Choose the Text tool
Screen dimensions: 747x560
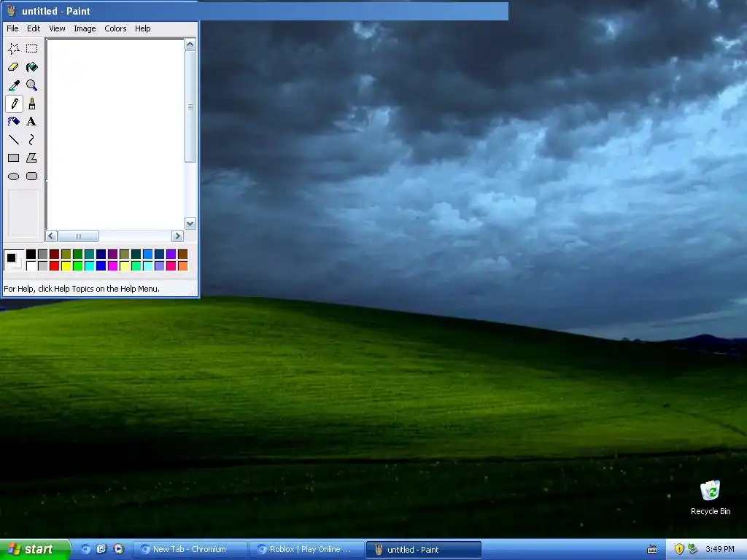click(x=31, y=122)
